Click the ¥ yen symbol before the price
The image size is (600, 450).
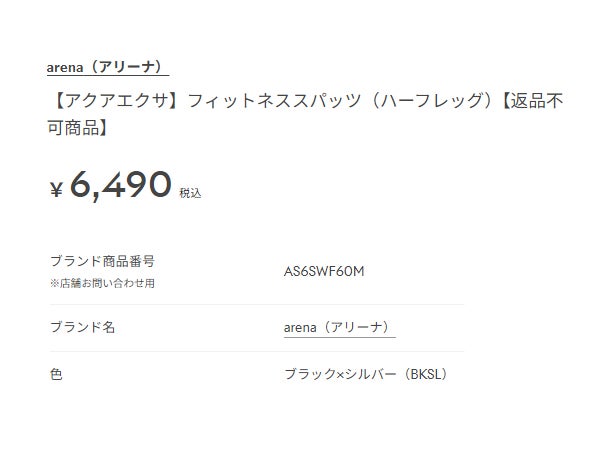pyautogui.click(x=57, y=189)
